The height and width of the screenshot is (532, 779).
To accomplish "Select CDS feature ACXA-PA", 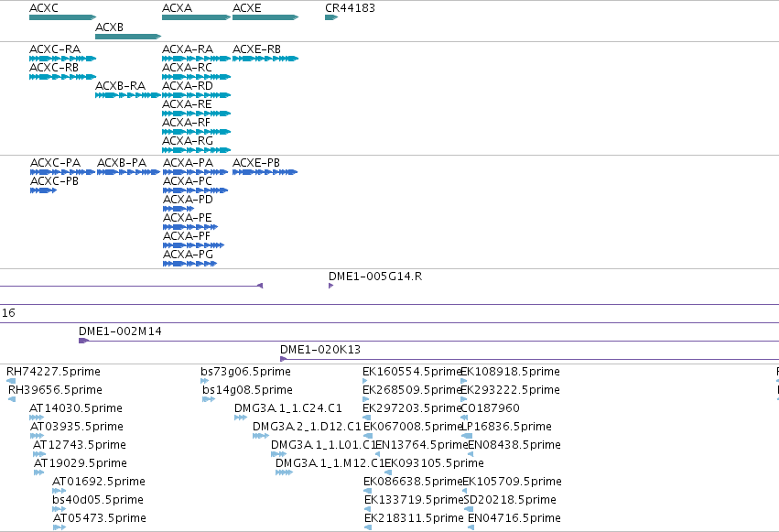I will click(195, 172).
